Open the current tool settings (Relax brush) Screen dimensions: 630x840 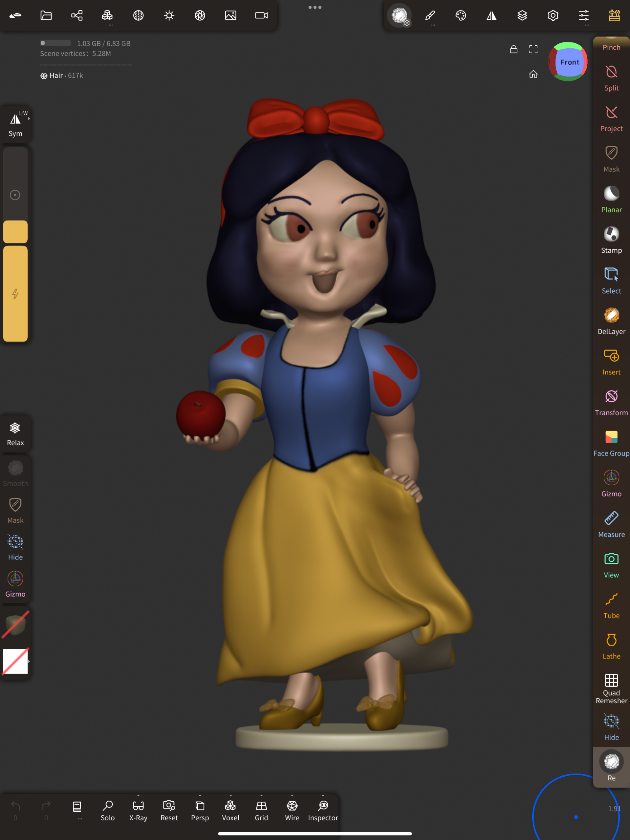(399, 15)
